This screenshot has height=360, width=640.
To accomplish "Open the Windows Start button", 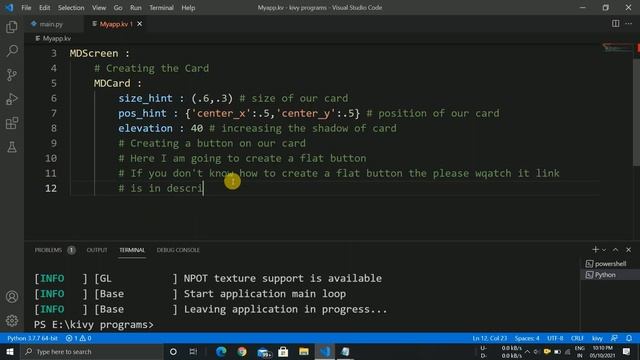I will click(x=9, y=351).
